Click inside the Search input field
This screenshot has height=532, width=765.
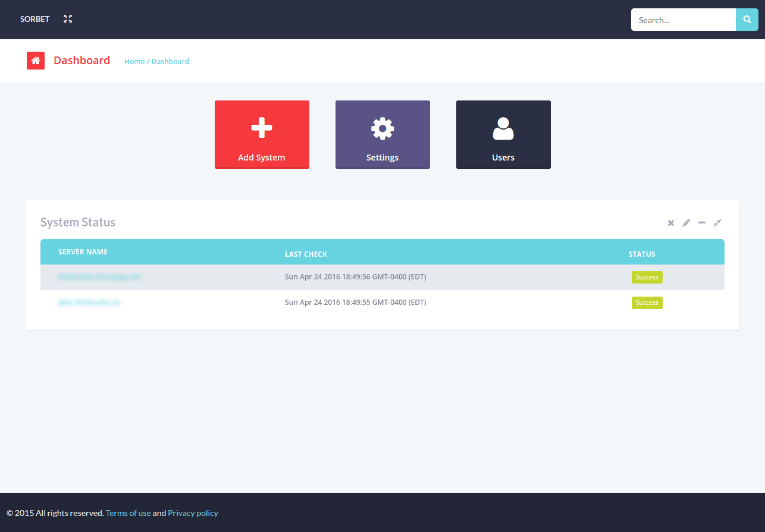click(x=683, y=20)
